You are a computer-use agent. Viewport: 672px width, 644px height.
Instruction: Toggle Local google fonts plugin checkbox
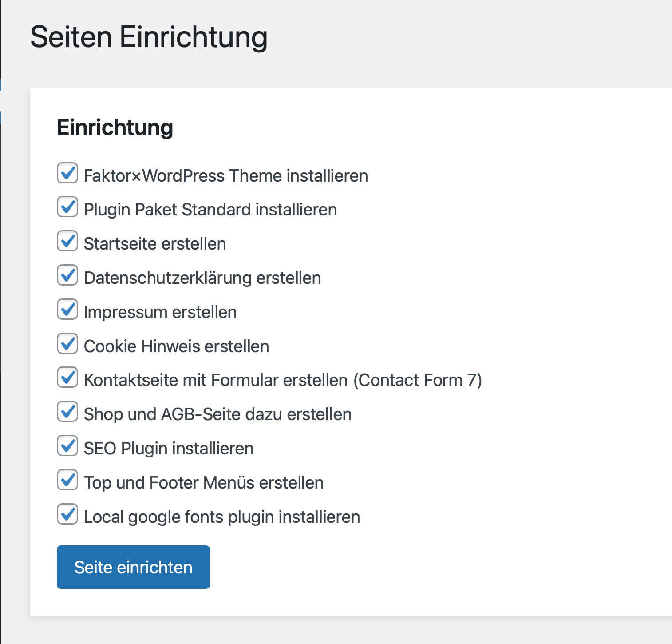point(67,514)
